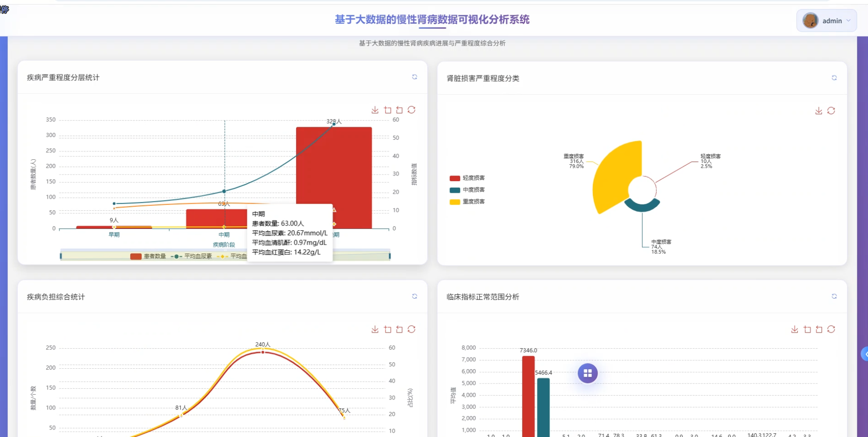Enable area zoom in 疾病负担综合统计 chart
Viewport: 868px width, 437px height.
pyautogui.click(x=388, y=329)
